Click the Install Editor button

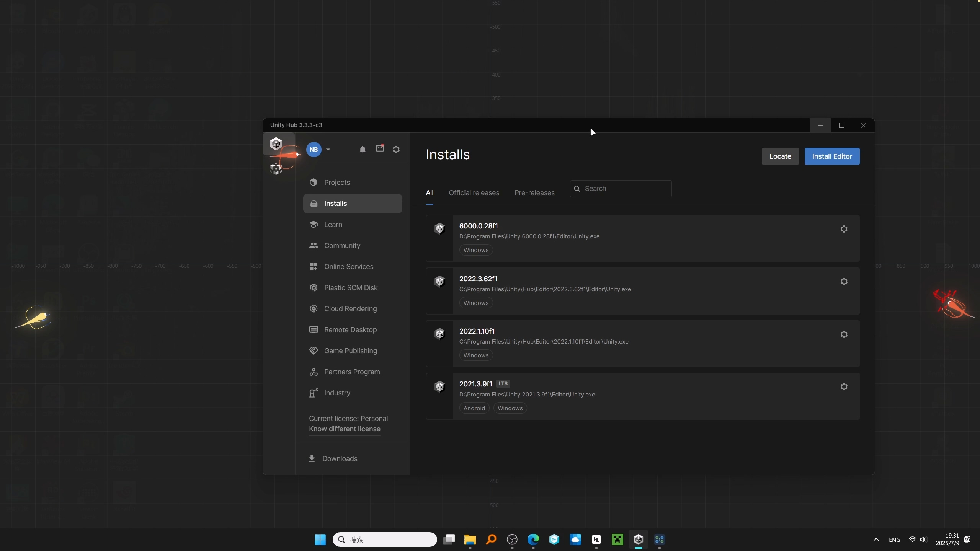coord(832,156)
